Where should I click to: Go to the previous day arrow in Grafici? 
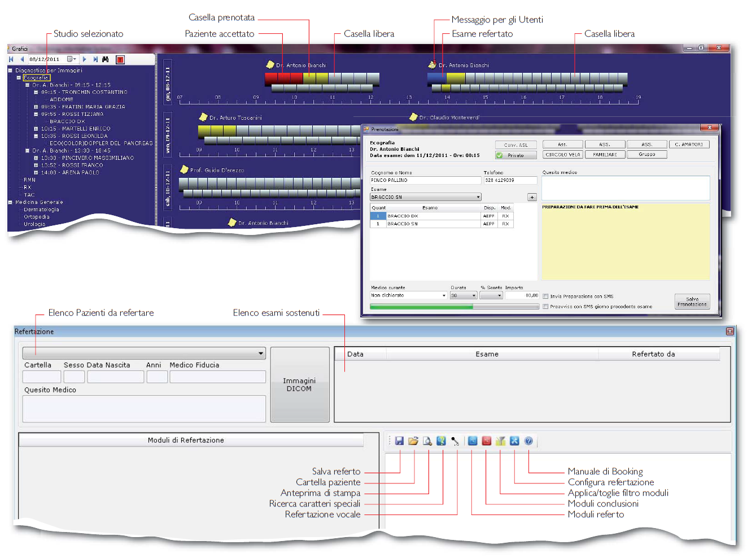(22, 59)
